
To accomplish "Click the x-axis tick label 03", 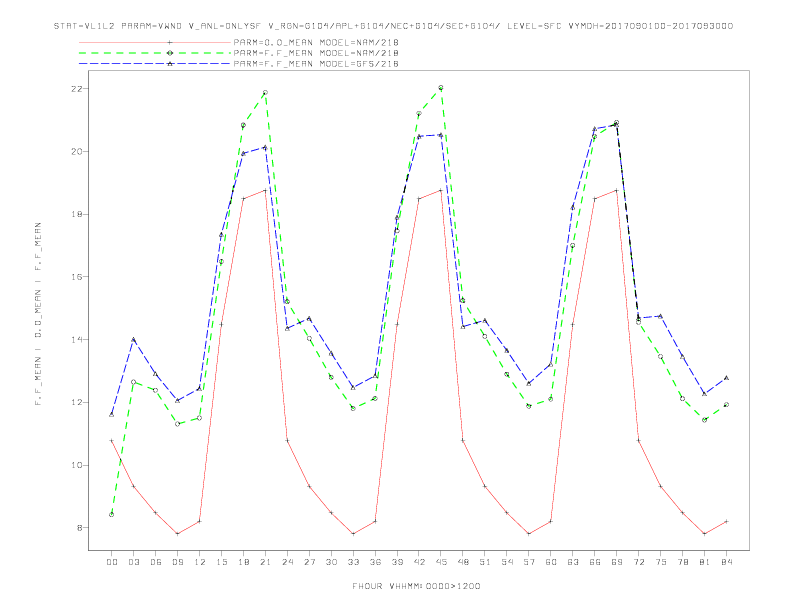I will point(133,562).
